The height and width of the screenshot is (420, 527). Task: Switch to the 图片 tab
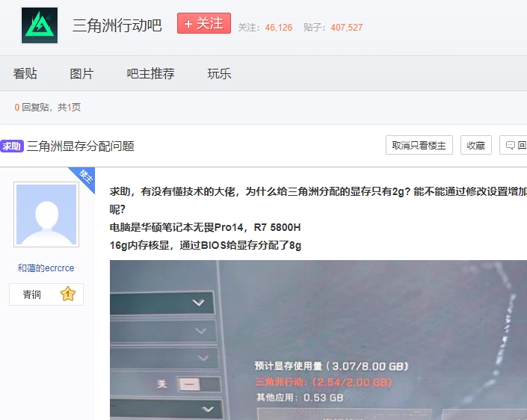point(81,74)
